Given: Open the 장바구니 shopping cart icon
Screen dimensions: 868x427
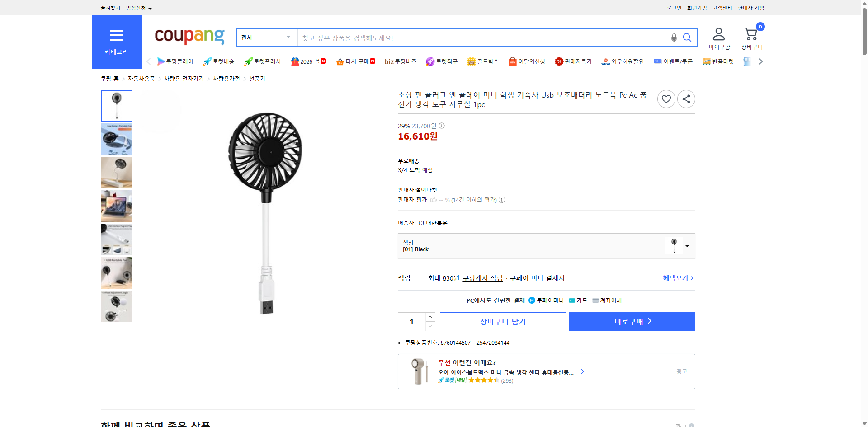Looking at the screenshot, I should pos(751,33).
